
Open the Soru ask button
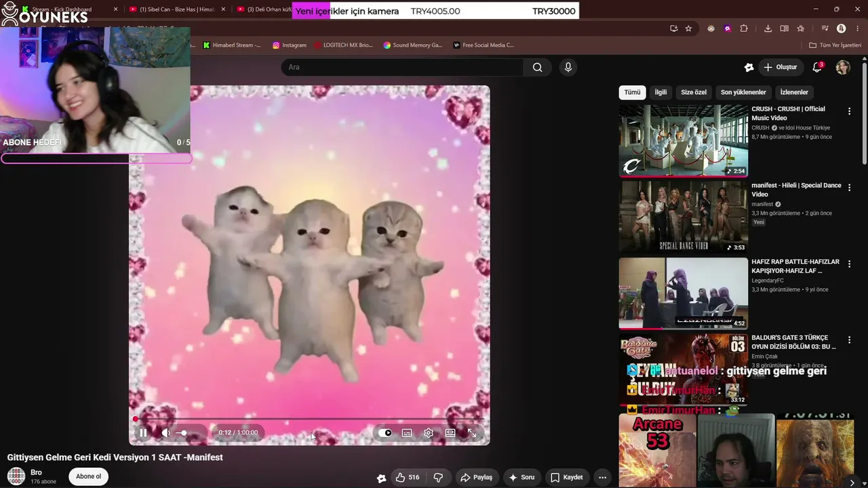(x=522, y=477)
